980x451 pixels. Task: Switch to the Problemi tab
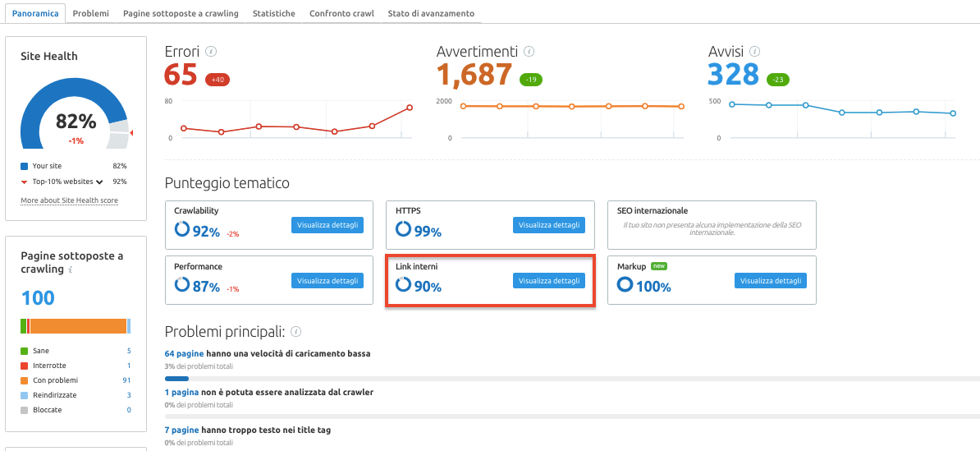tap(90, 14)
